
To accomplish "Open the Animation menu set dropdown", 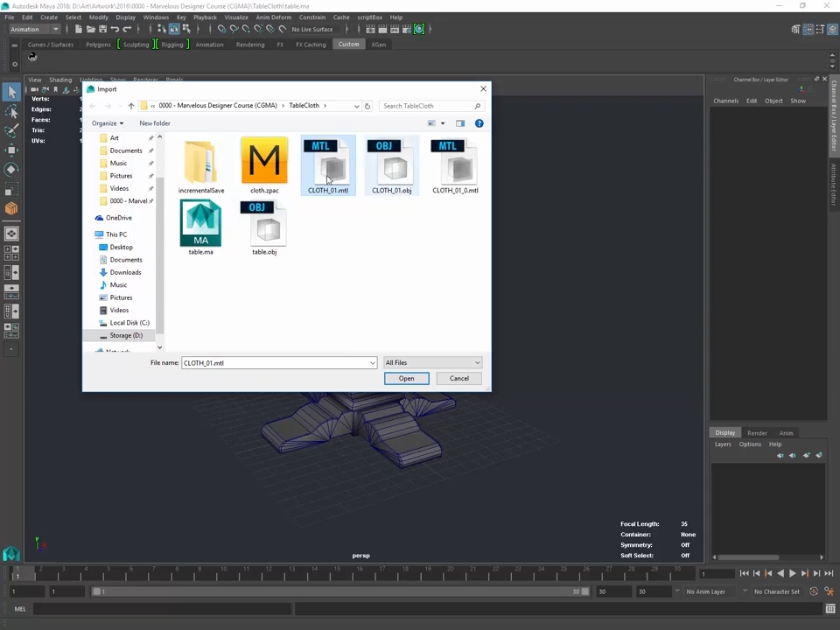I will [34, 29].
